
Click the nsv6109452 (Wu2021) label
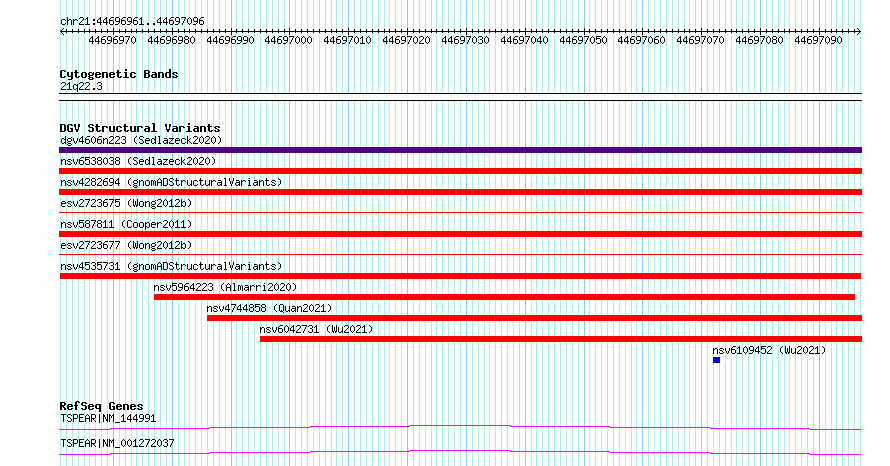point(769,350)
